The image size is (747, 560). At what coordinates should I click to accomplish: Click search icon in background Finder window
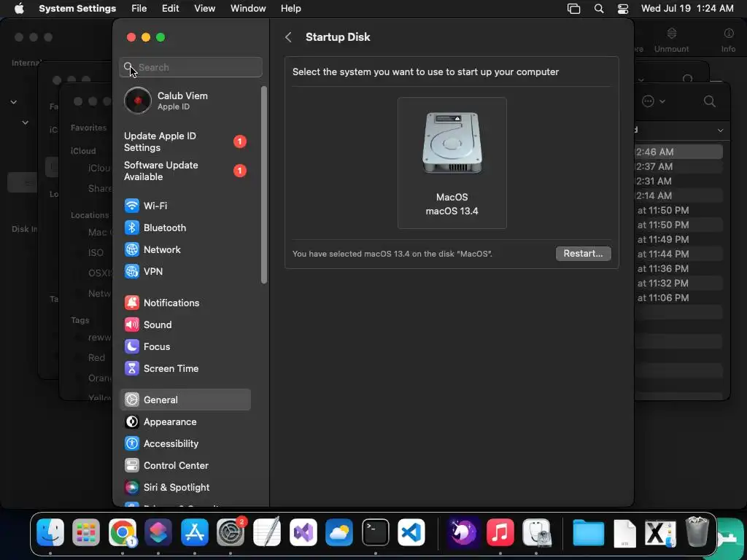pos(709,101)
